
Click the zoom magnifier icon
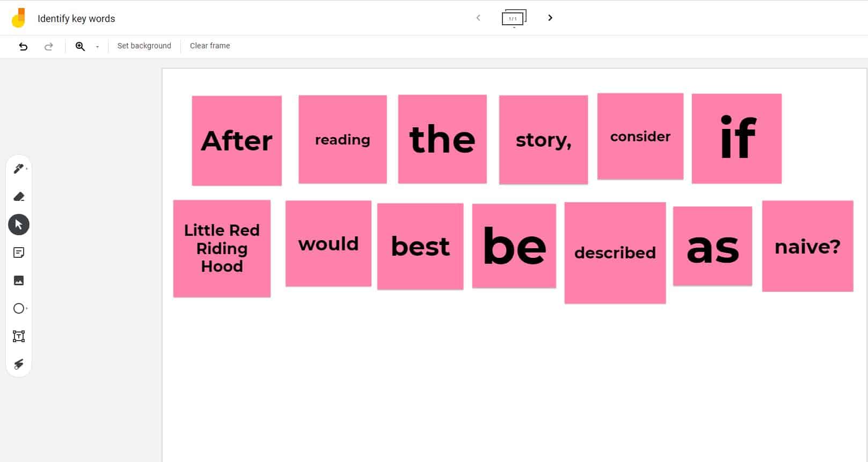pos(80,46)
